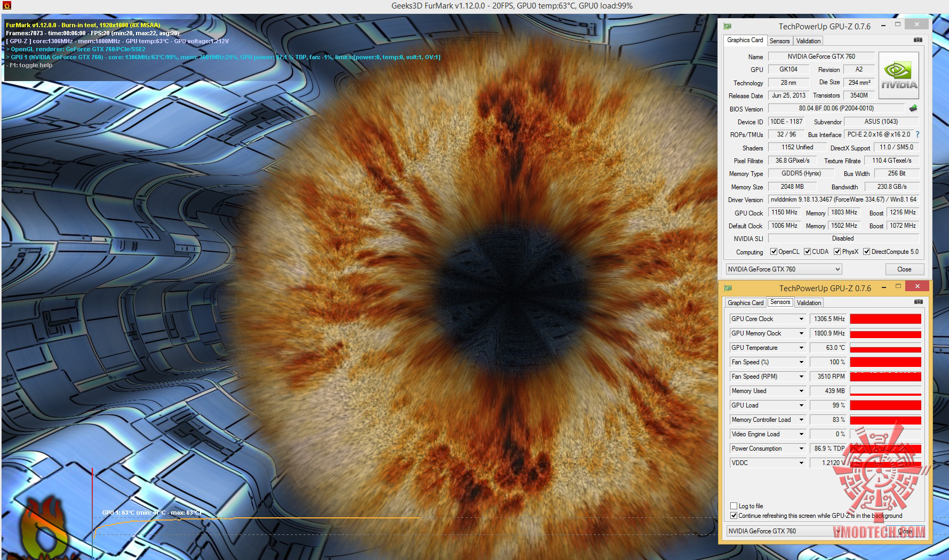
Task: Click the question mark beside Bus Interface
Action: point(918,134)
